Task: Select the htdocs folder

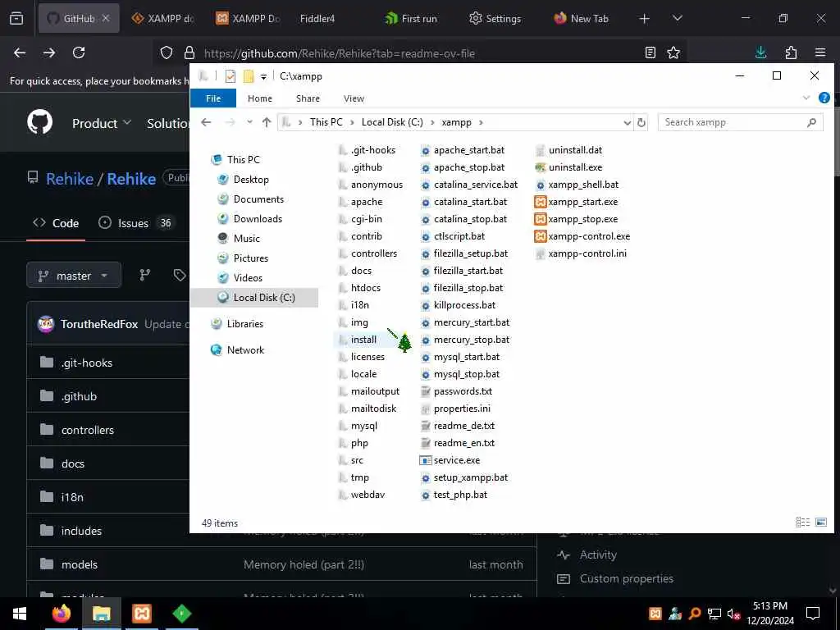Action: pyautogui.click(x=359, y=288)
